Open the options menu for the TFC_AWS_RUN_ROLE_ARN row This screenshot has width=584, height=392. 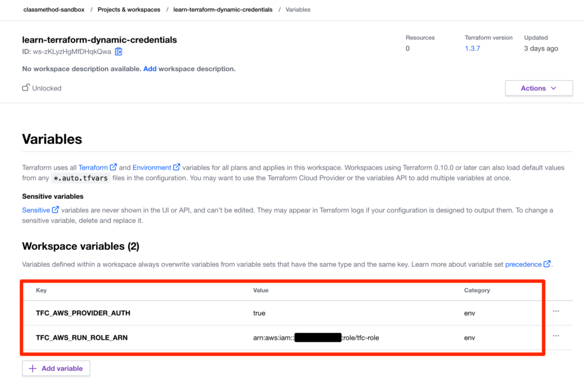coord(555,335)
